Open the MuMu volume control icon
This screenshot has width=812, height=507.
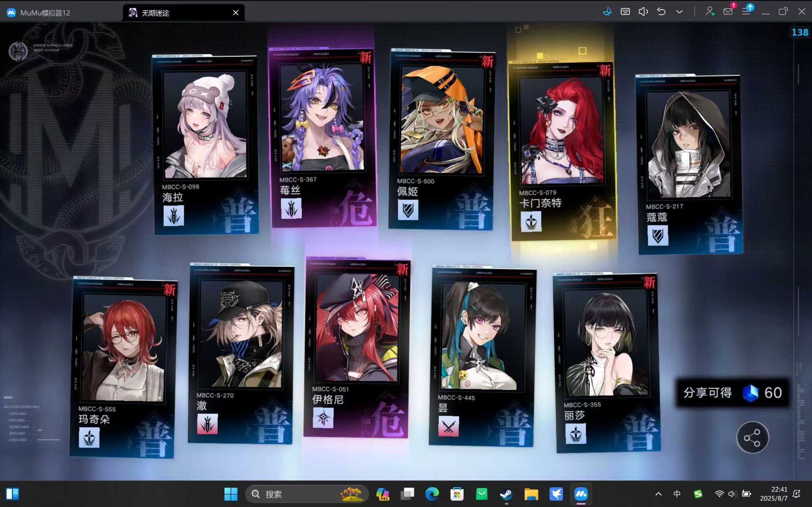pyautogui.click(x=643, y=11)
